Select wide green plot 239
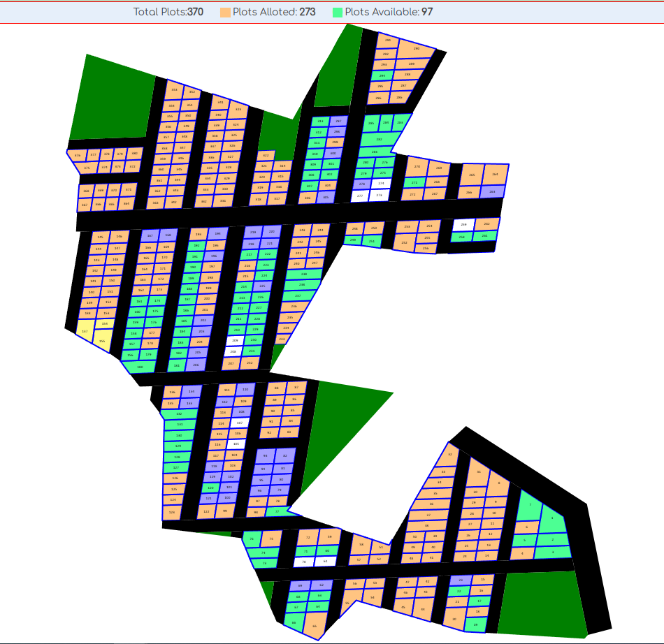Screen dimensions: 664x644 pyautogui.click(x=303, y=275)
